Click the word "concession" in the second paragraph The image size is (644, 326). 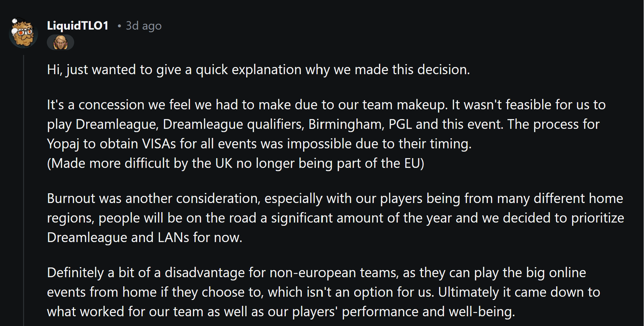[111, 105]
